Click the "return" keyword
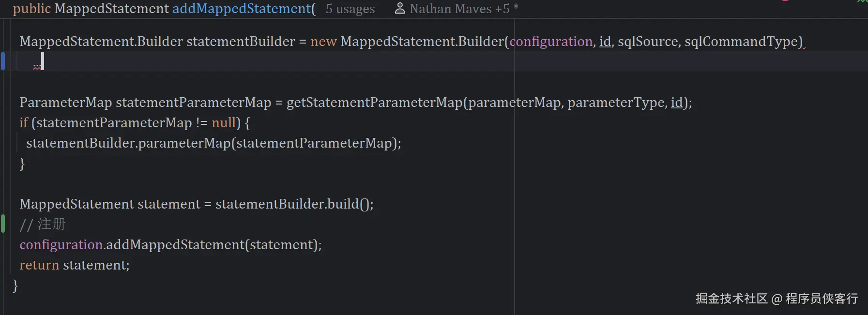Screen dimensions: 868x315 [x=39, y=265]
